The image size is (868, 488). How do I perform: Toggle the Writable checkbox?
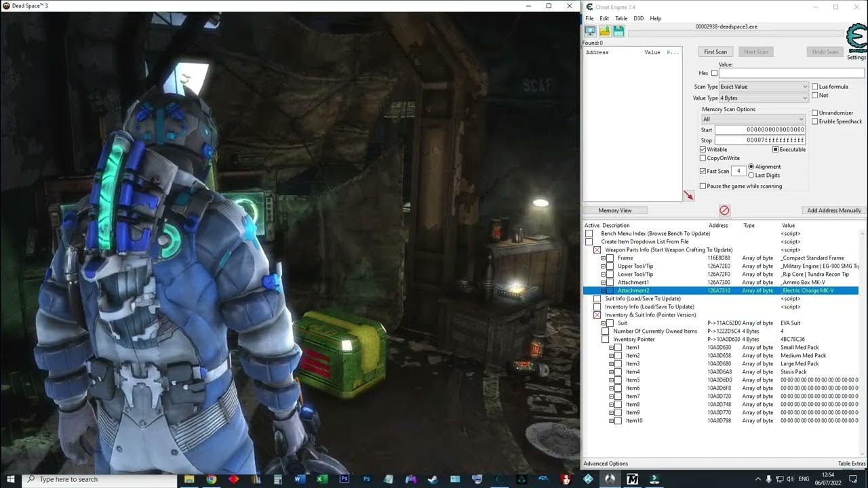point(703,150)
